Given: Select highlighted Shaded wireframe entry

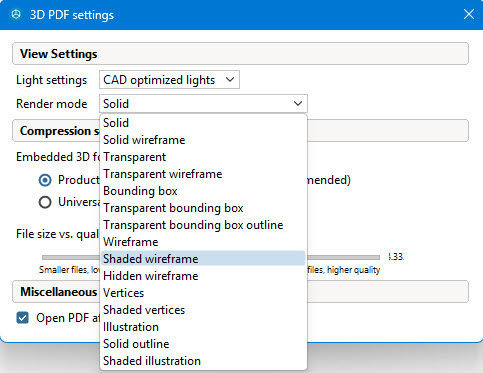Looking at the screenshot, I should [203, 259].
